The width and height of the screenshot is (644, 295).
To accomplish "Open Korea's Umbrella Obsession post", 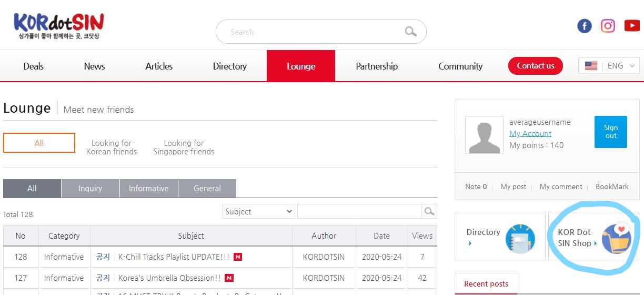I will tap(169, 278).
